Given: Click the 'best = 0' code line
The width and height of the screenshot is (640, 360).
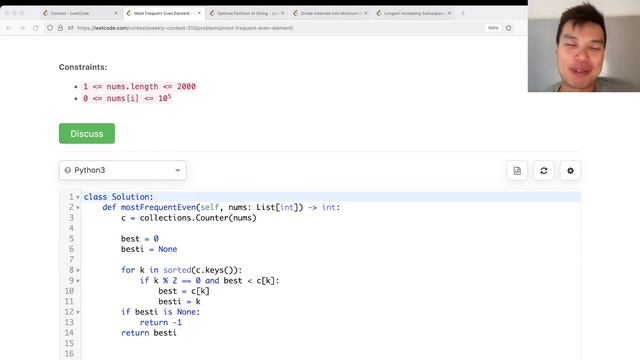Looking at the screenshot, I should 140,239.
